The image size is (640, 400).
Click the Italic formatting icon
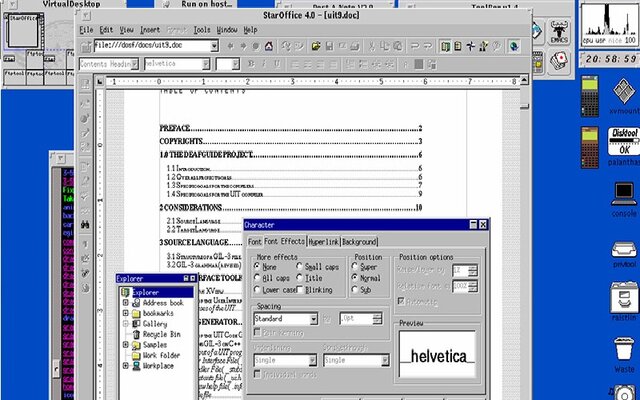[264, 64]
